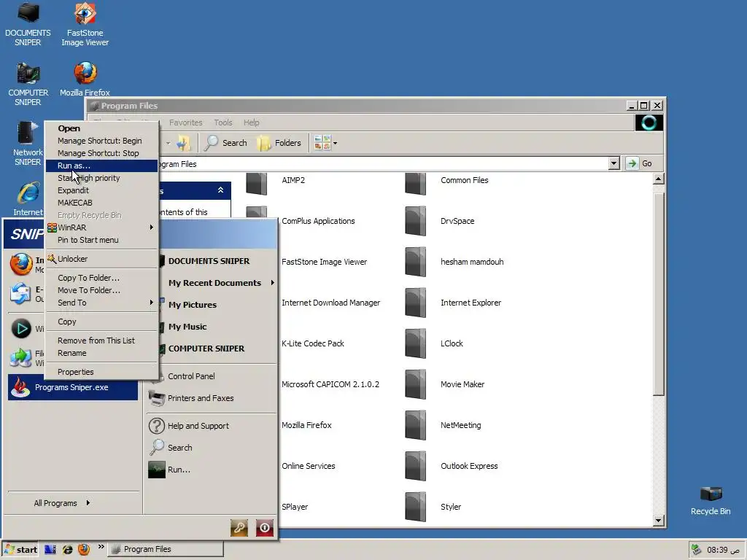
Task: Open Properties from context menu
Action: tap(101, 372)
